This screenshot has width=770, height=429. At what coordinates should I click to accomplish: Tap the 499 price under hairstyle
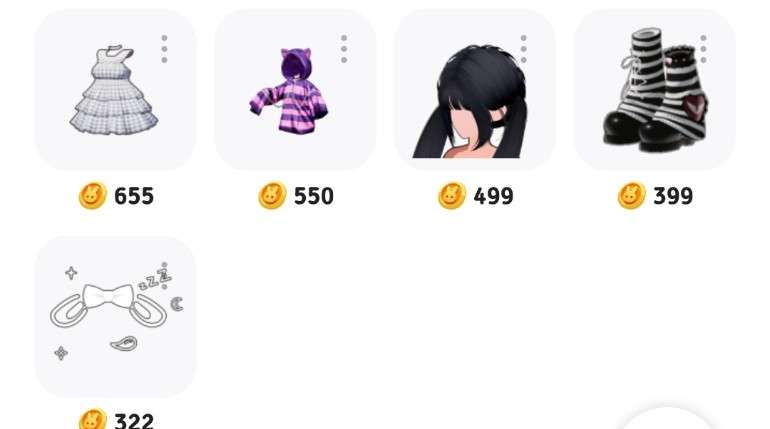(x=494, y=196)
